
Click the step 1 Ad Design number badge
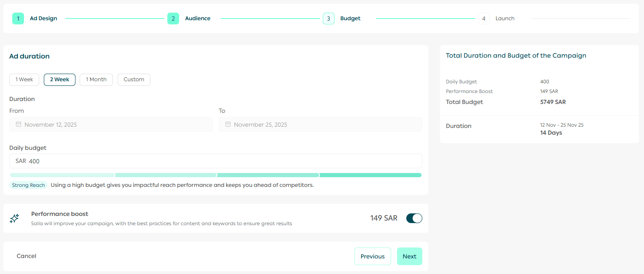(x=18, y=19)
